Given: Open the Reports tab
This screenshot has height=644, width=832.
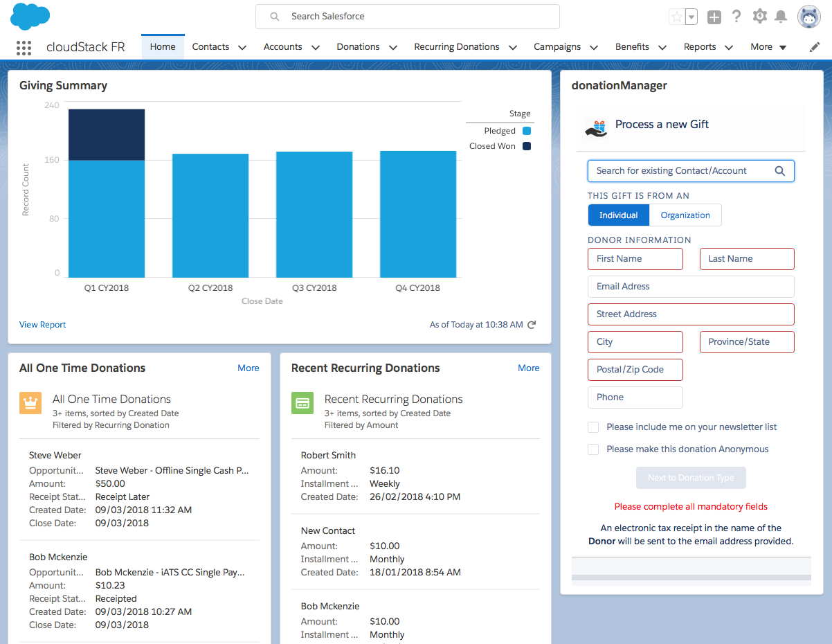Looking at the screenshot, I should tap(700, 47).
